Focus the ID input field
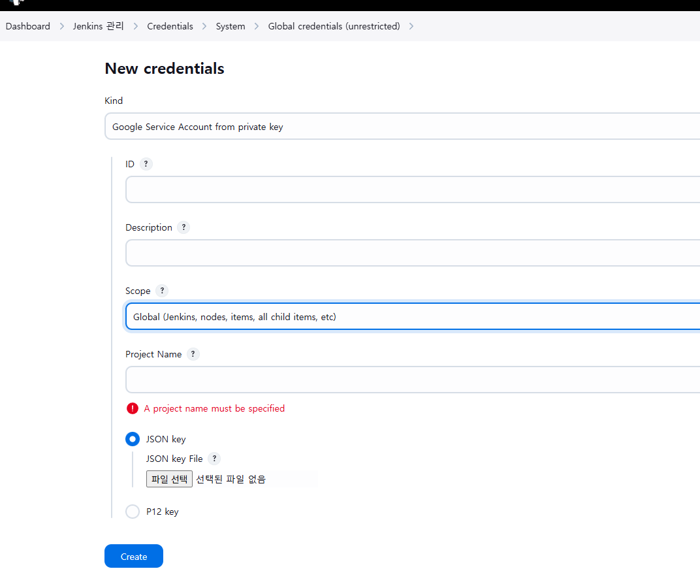Image resolution: width=700 pixels, height=588 pixels. 413,189
